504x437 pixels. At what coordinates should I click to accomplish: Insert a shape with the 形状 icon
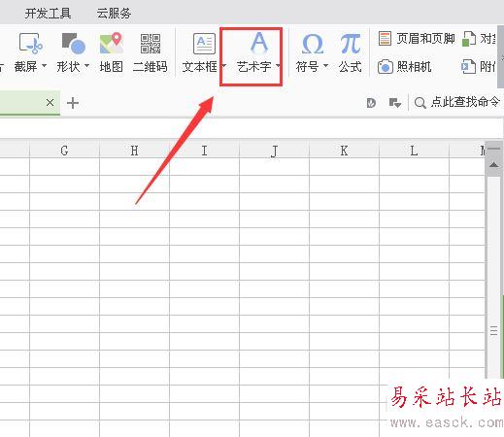click(x=73, y=43)
